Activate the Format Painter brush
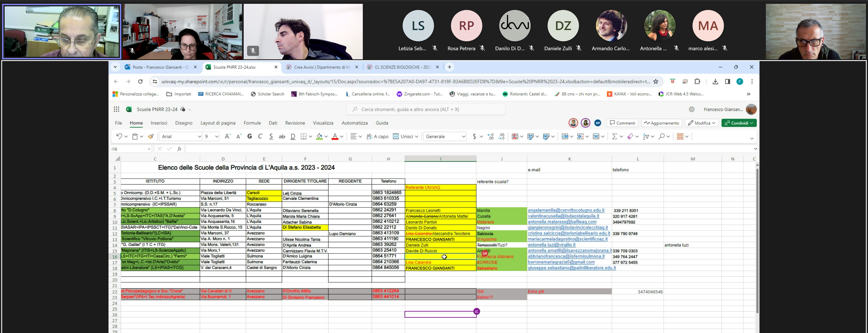The image size is (868, 333). pos(151,136)
